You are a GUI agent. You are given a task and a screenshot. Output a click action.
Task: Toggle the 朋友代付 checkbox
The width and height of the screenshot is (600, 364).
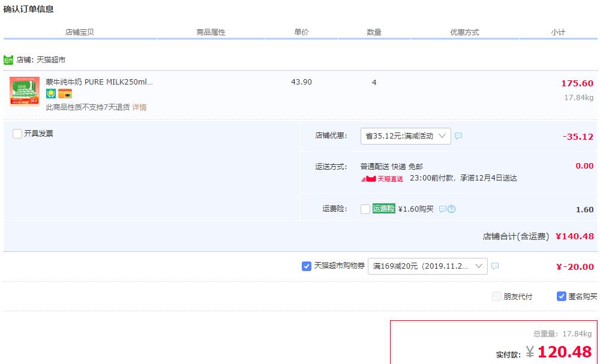(497, 296)
